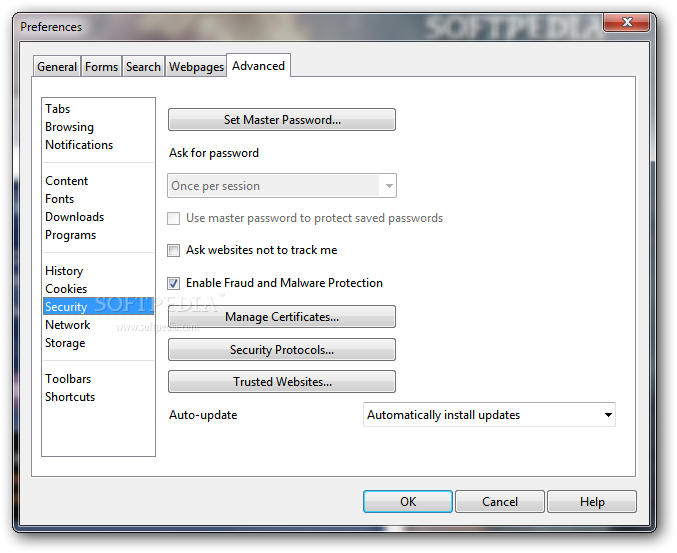
Task: Select Browsing in the sidebar list
Action: coord(98,127)
